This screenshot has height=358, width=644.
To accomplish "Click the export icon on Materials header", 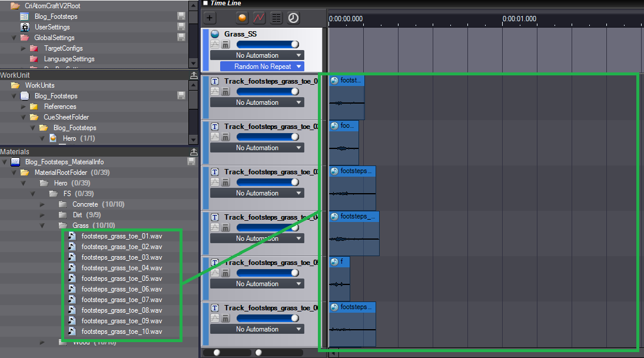I will pyautogui.click(x=194, y=152).
